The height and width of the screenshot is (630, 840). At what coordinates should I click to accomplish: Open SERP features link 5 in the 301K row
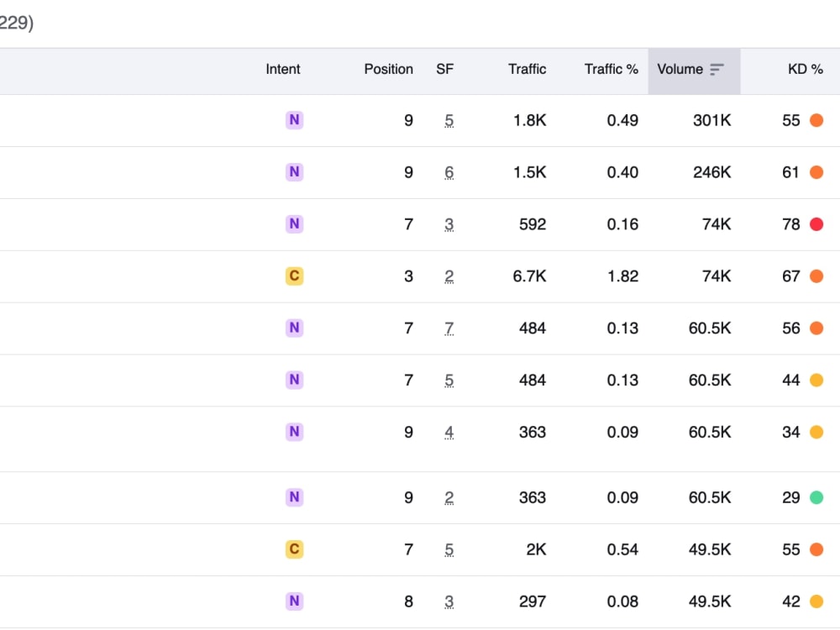coord(449,121)
